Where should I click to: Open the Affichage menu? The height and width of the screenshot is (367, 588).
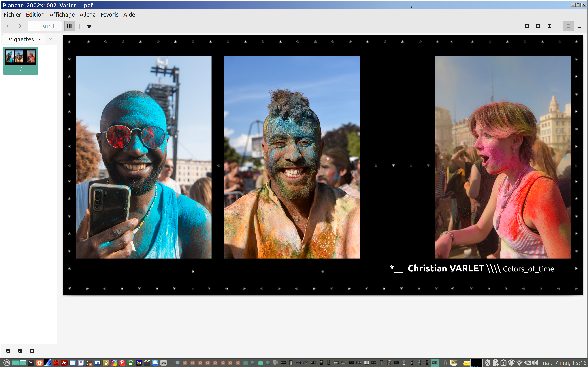pos(62,15)
